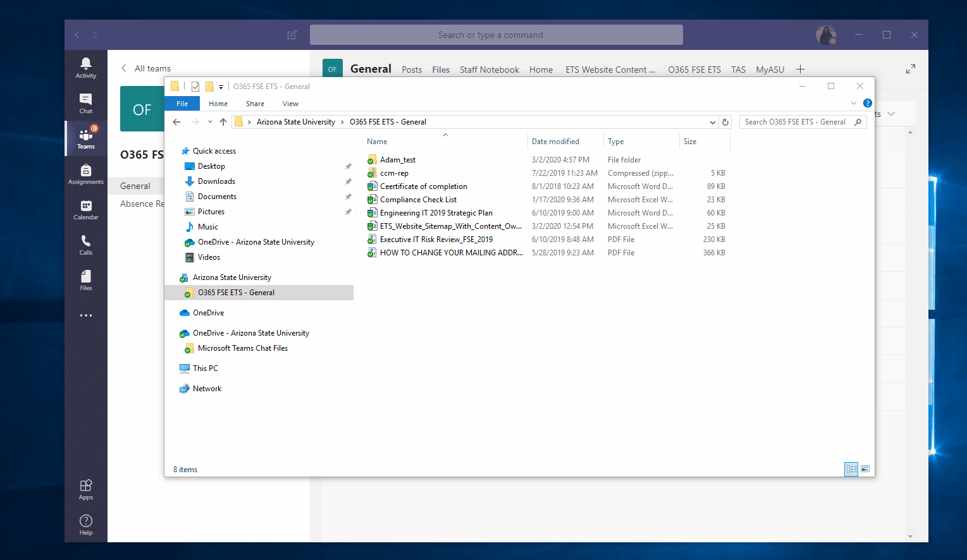Screen dimensions: 967x560
Task: Open the Assignments icon in Teams
Action: (86, 174)
